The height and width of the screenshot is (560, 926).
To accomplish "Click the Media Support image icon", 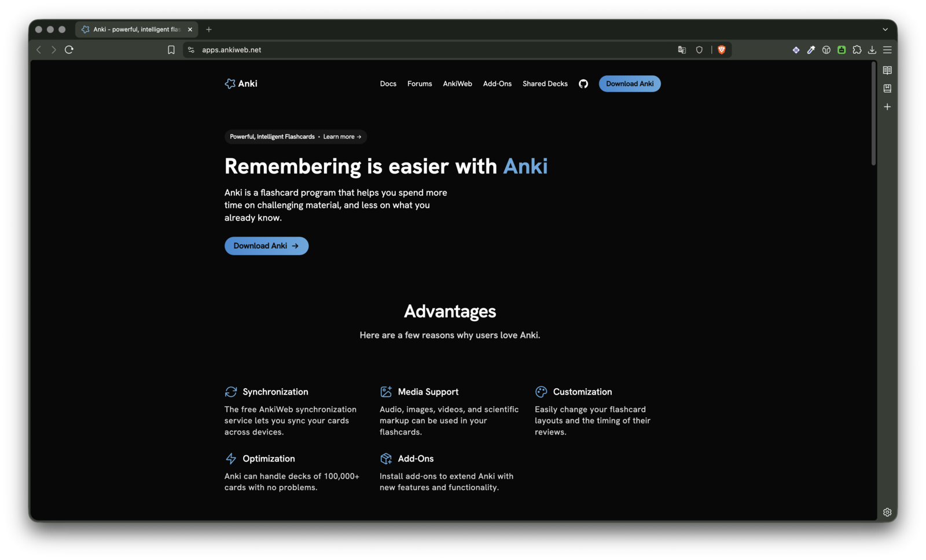I will point(386,392).
